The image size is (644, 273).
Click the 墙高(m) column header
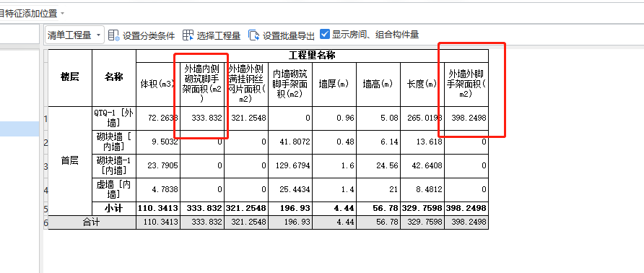click(x=378, y=84)
